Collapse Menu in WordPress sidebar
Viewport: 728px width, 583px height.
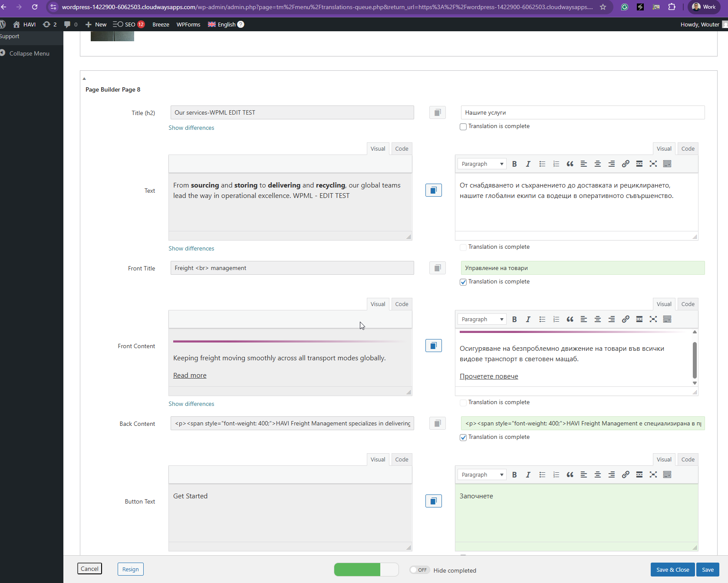(25, 53)
